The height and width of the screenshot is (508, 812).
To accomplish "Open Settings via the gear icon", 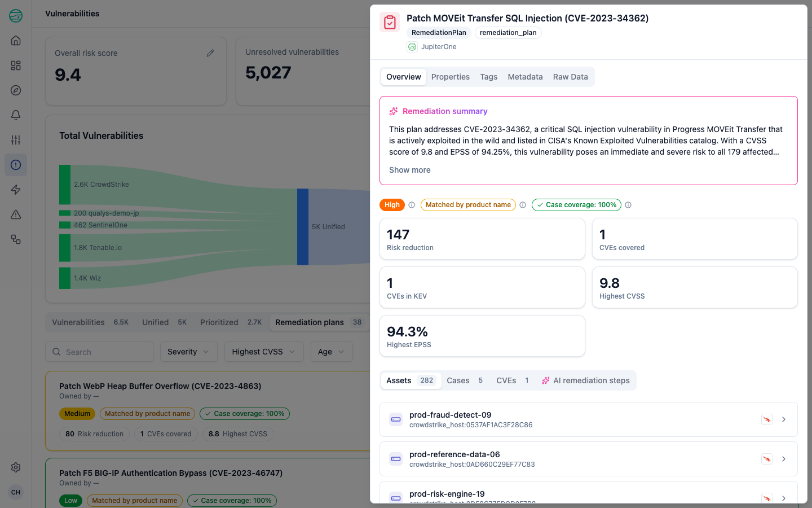I will [x=16, y=467].
